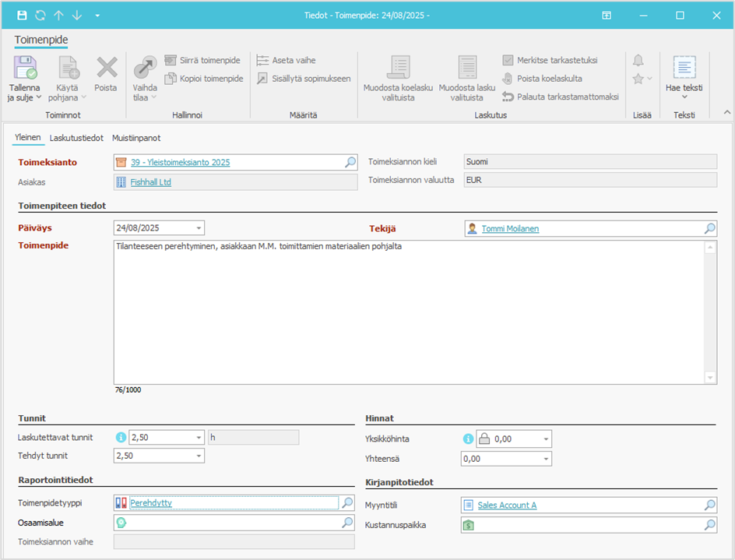Click the Tallenna ja sulje save icon

click(25, 68)
